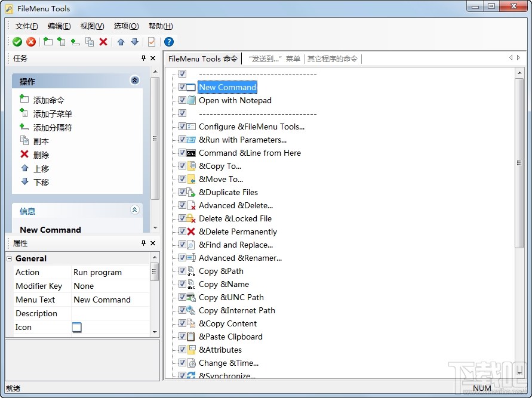The image size is (532, 398).
Task: Click the 副本 action link
Action: coord(41,141)
